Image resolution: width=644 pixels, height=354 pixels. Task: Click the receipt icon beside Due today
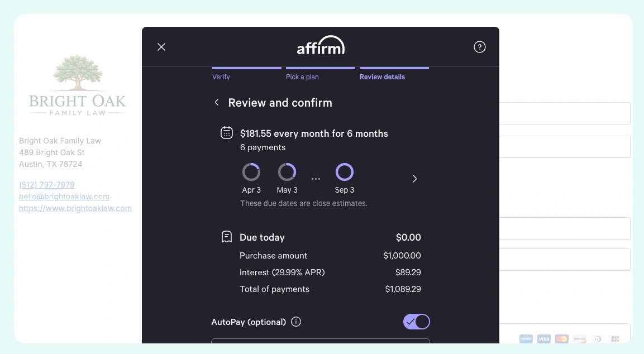(227, 237)
